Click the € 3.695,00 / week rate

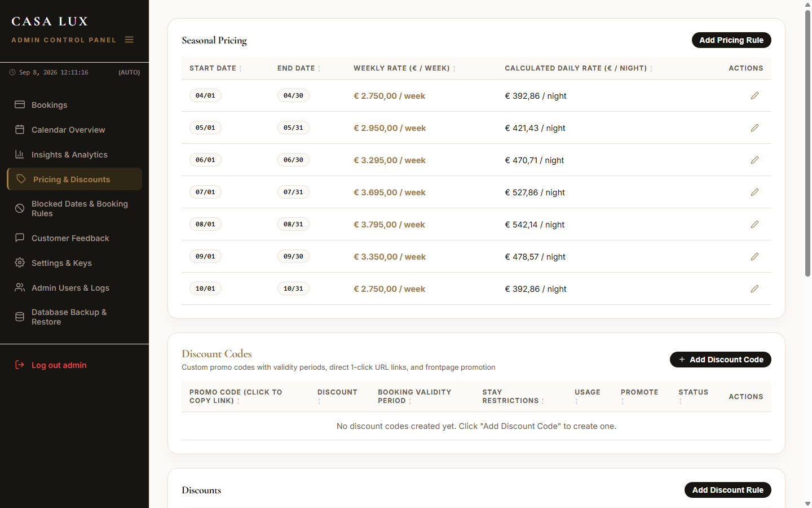pos(390,192)
